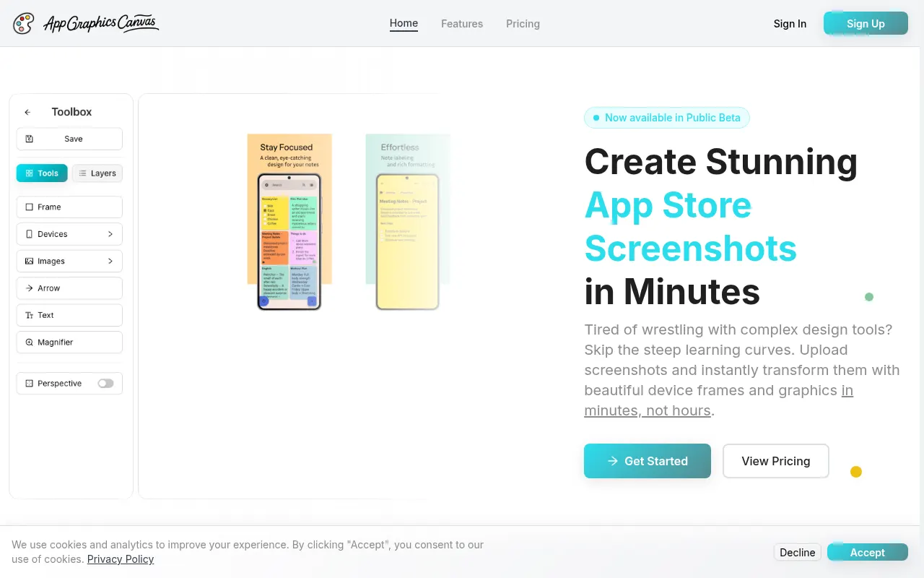Click the Sign In link
The image size is (924, 578).
[x=790, y=24]
